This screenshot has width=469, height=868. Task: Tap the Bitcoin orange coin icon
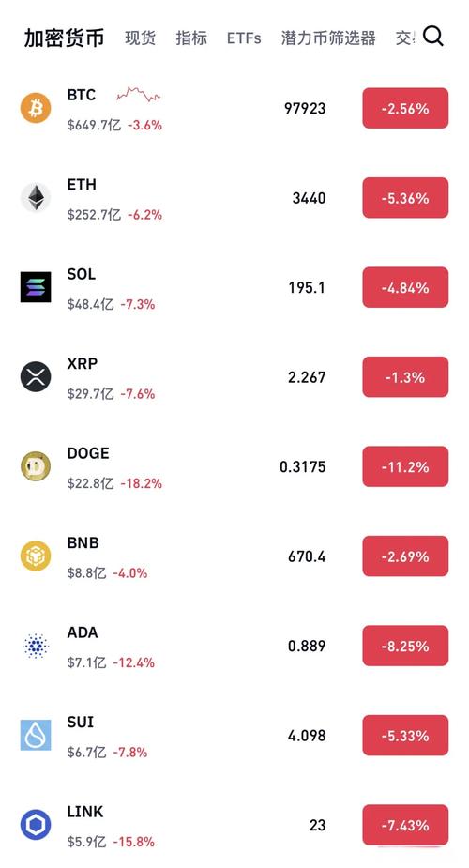click(36, 108)
